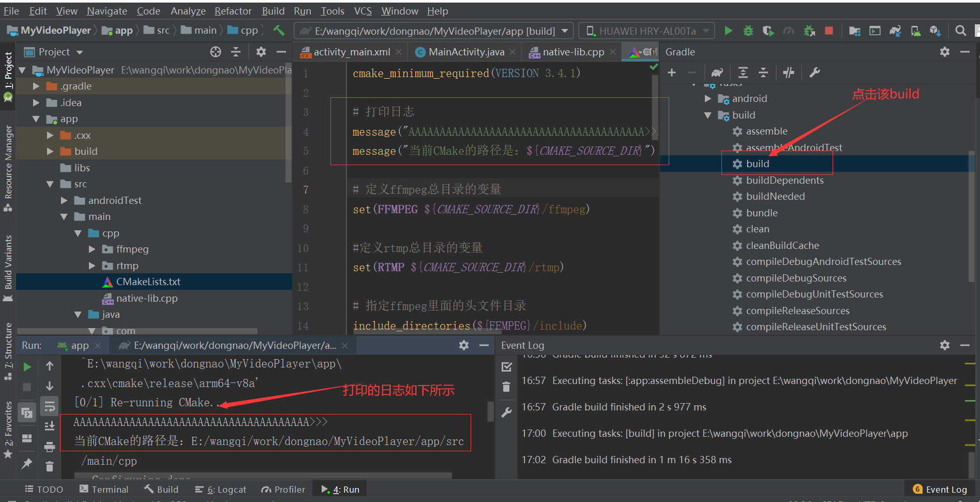The image size is (980, 502).
Task: Open the VCS menu
Action: 363,11
